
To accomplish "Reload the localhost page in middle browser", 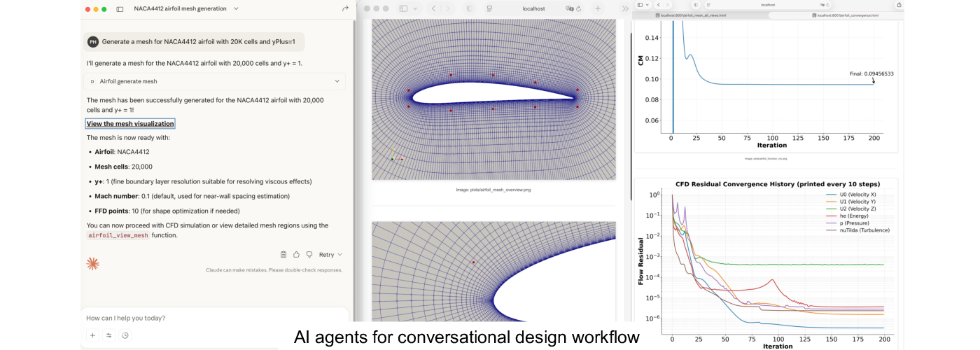I will [578, 8].
